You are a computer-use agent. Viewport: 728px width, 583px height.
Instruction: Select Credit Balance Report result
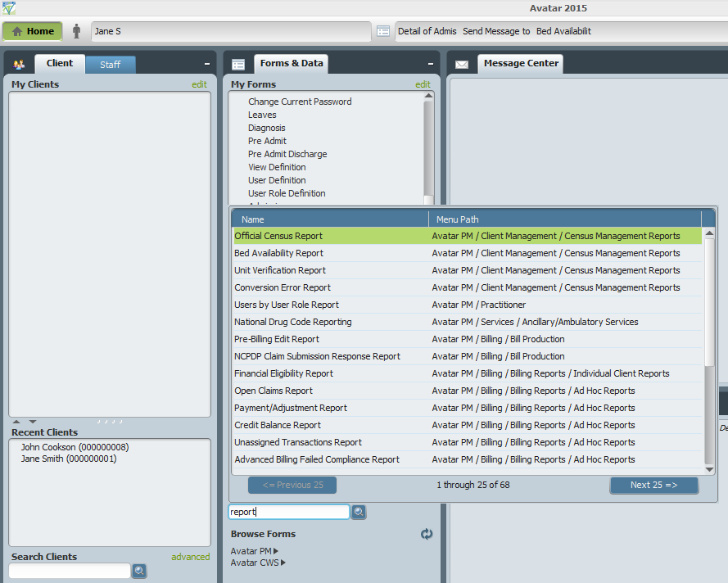pos(468,425)
